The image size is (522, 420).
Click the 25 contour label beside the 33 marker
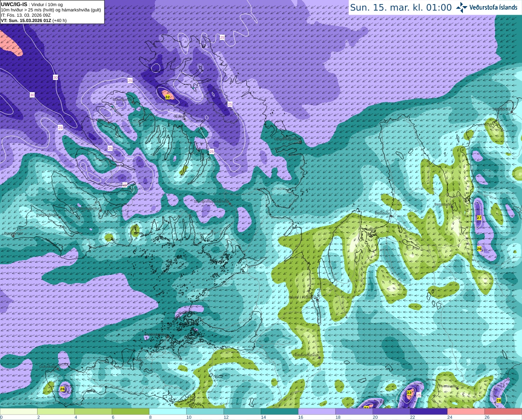click(x=419, y=395)
